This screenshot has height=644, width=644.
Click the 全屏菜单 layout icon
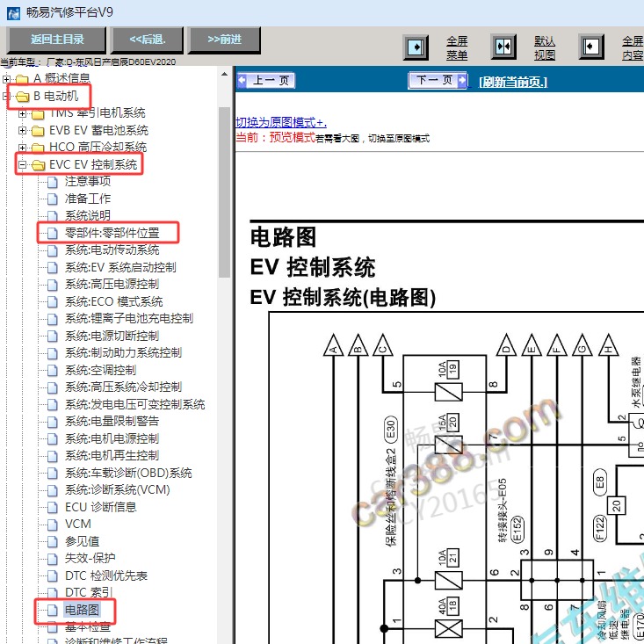click(416, 47)
